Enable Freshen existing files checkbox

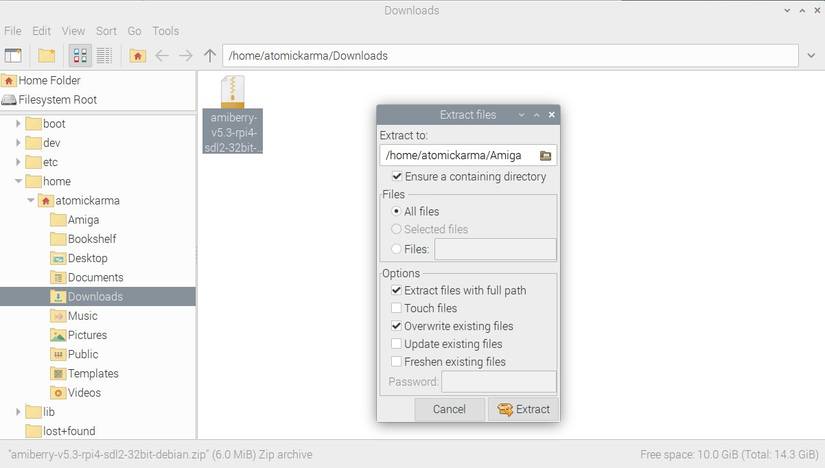[396, 362]
